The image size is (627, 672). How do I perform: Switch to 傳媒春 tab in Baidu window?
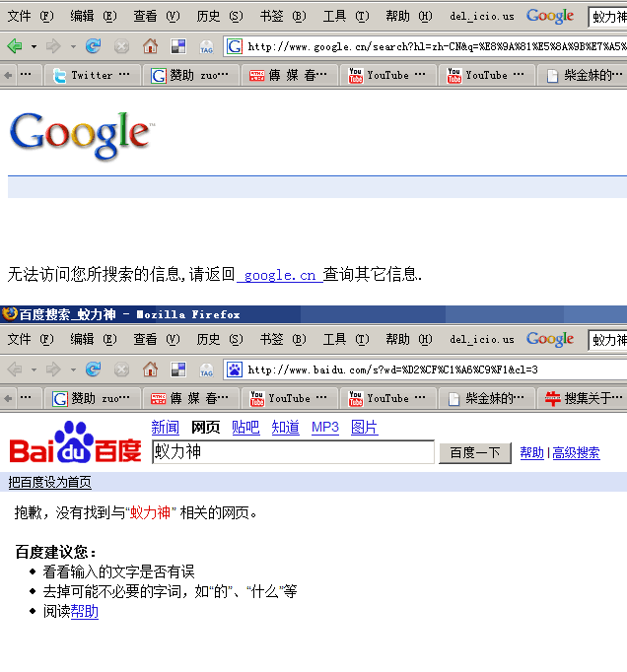point(190,399)
